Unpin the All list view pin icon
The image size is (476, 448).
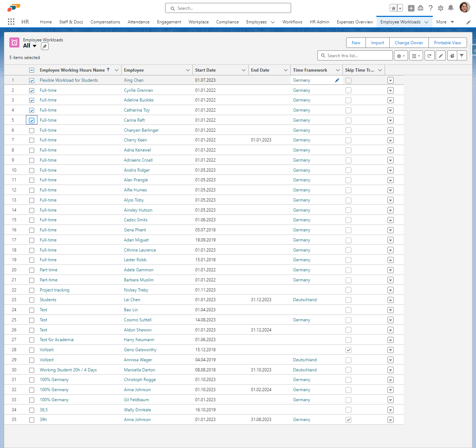tap(45, 46)
